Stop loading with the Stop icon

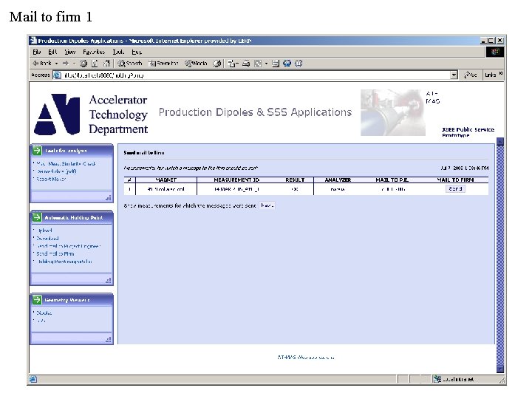83,64
